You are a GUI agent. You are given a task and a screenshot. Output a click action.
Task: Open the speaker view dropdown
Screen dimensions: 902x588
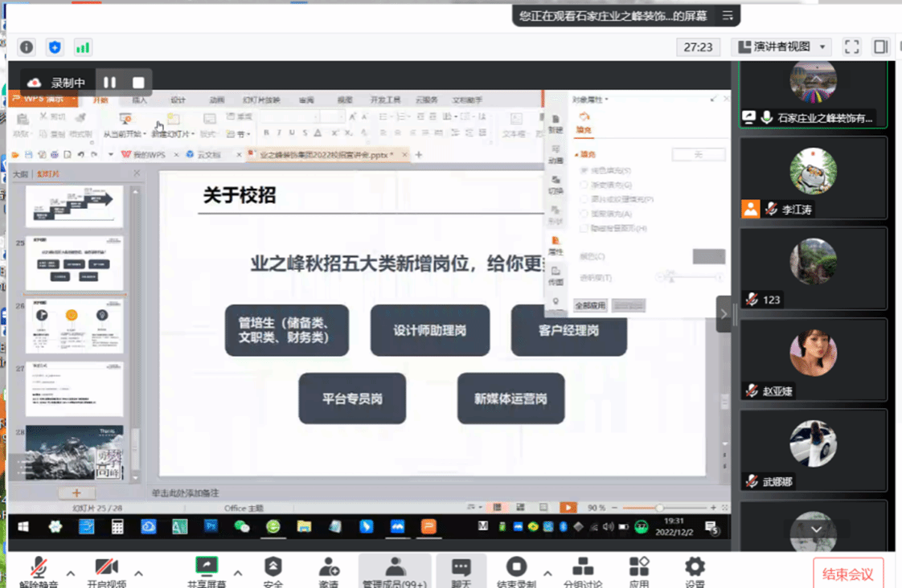click(781, 47)
